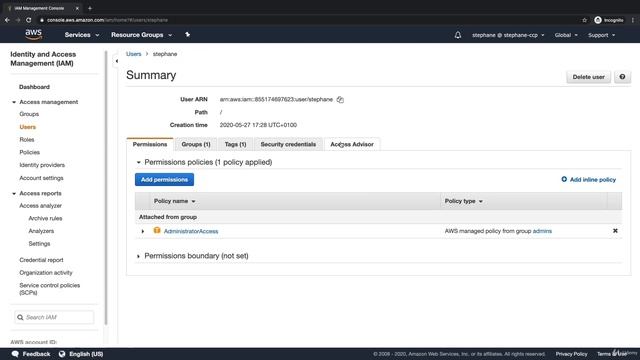640x360 pixels.
Task: Open the AdministratorAccess policy link
Action: 191,231
